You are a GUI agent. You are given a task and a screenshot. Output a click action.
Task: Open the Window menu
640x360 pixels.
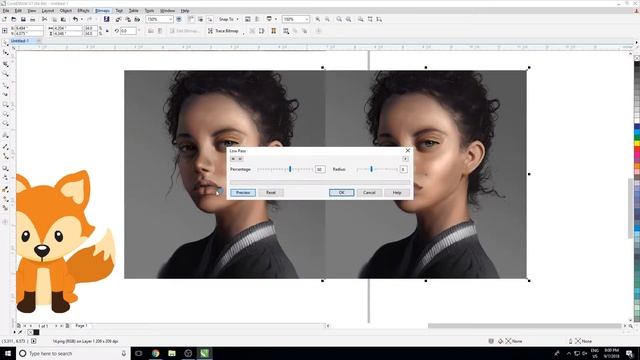click(x=167, y=11)
